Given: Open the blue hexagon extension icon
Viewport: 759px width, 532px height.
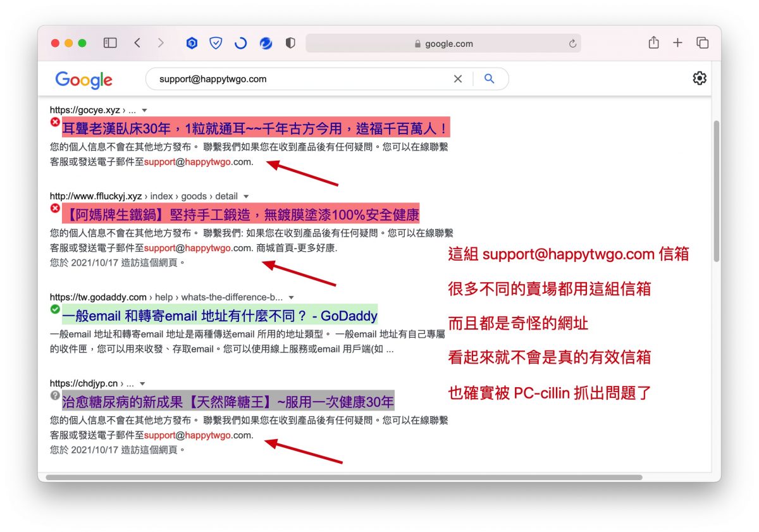Looking at the screenshot, I should pyautogui.click(x=192, y=43).
